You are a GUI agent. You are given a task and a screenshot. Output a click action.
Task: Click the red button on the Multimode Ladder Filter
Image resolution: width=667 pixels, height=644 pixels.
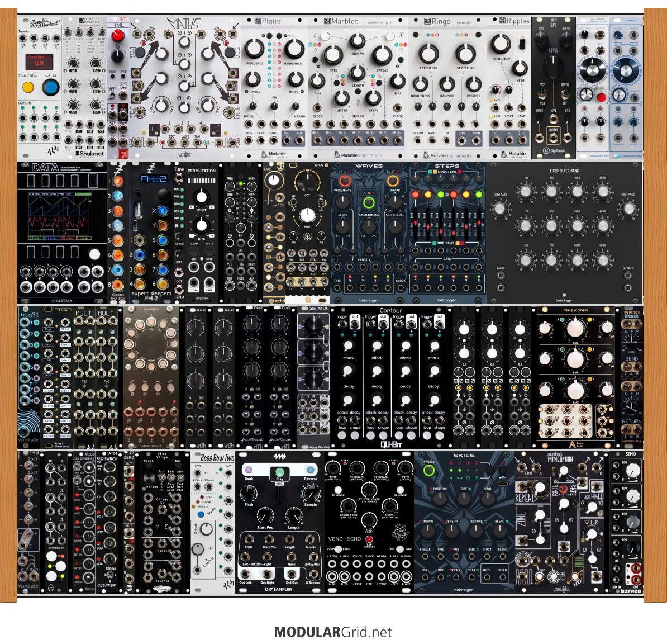(x=601, y=97)
